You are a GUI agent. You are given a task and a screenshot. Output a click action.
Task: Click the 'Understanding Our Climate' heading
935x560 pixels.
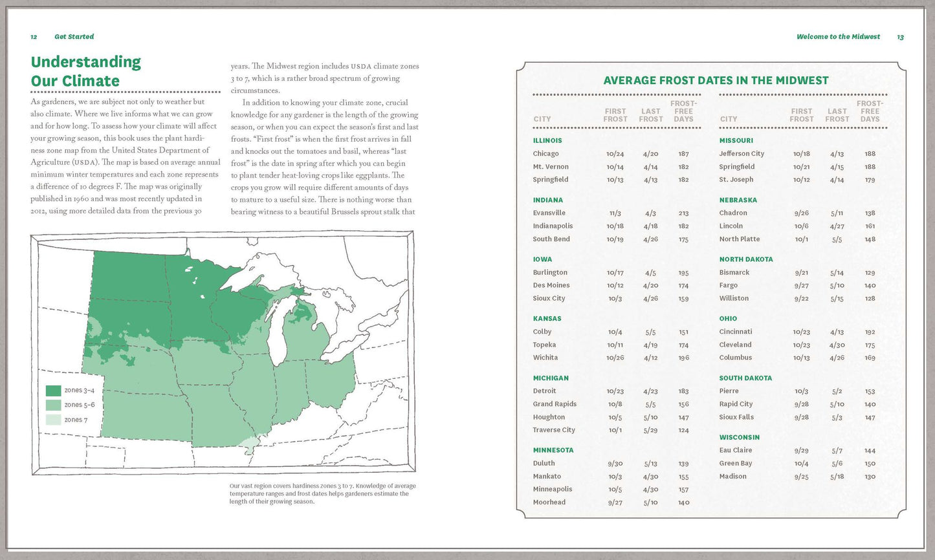pos(85,71)
